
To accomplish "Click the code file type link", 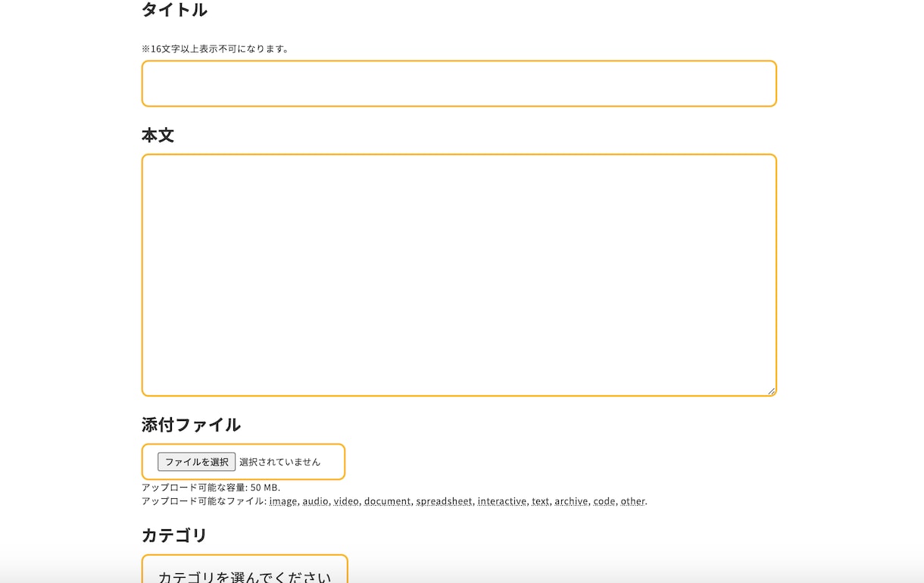I will click(604, 501).
